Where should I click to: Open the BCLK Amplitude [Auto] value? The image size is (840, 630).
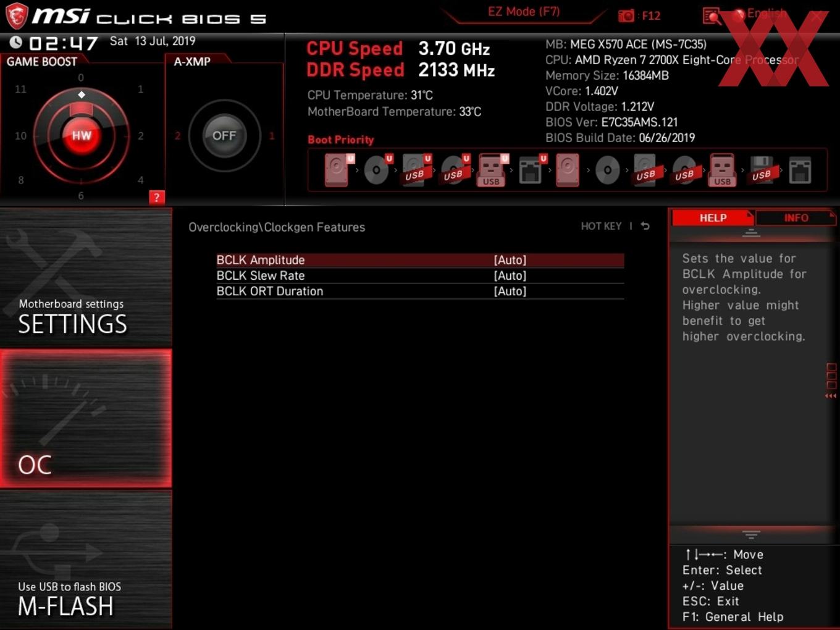pos(510,260)
